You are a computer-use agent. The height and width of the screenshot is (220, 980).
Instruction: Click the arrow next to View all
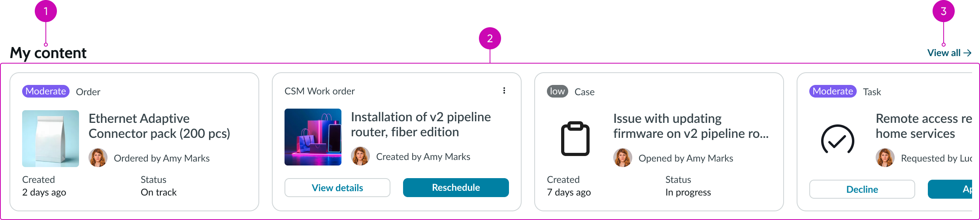968,53
